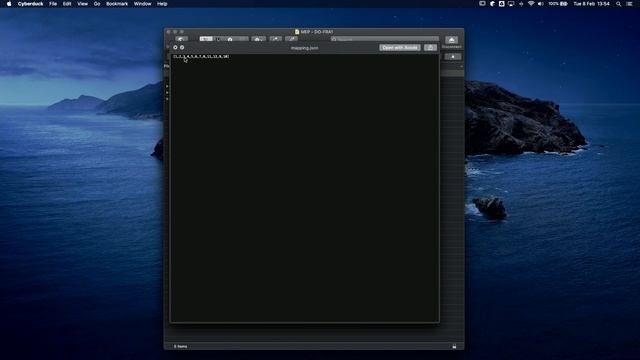Click the pencil edit icon in toolbar
The width and height of the screenshot is (640, 360).
[x=291, y=39]
